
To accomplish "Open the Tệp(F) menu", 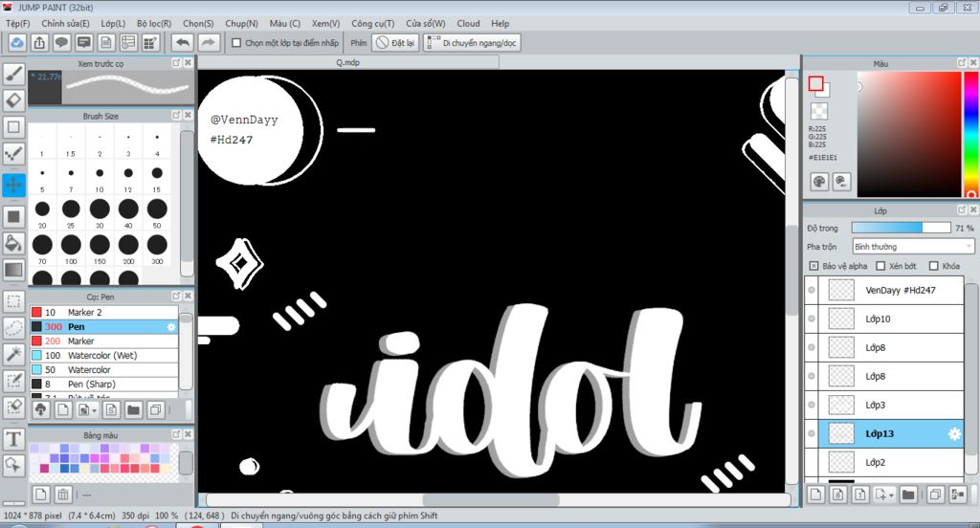I will click(17, 23).
